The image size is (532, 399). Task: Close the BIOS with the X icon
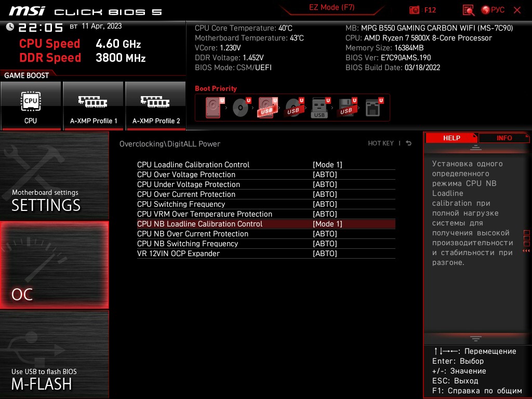(517, 10)
